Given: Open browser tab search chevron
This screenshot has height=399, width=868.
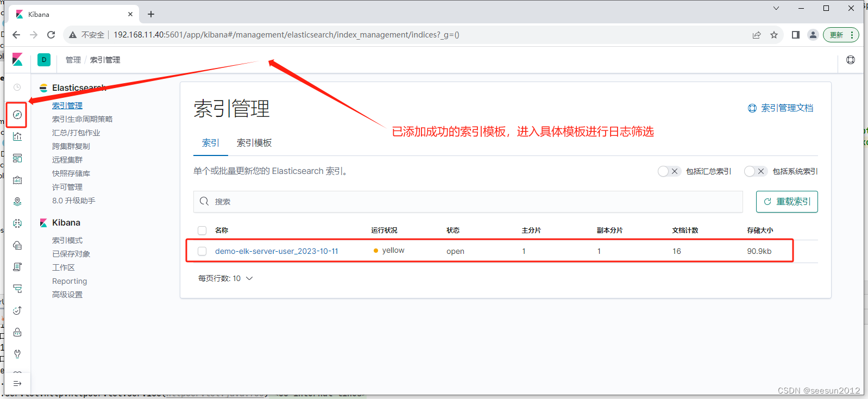Looking at the screenshot, I should point(776,8).
